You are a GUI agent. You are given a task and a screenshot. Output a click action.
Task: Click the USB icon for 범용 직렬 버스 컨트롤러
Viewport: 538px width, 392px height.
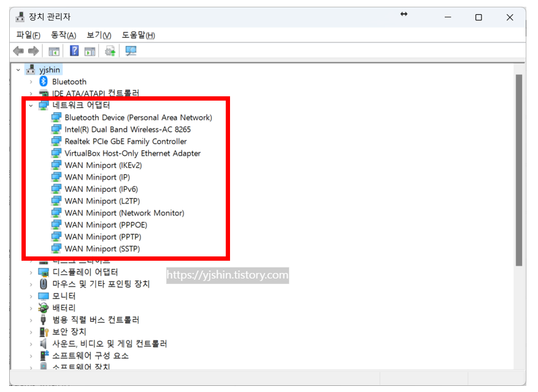43,320
